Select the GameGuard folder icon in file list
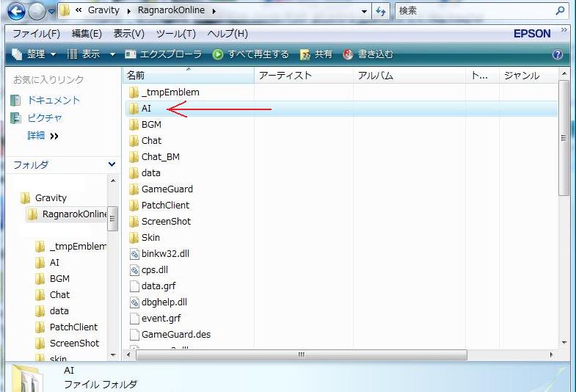The image size is (576, 392). click(134, 189)
